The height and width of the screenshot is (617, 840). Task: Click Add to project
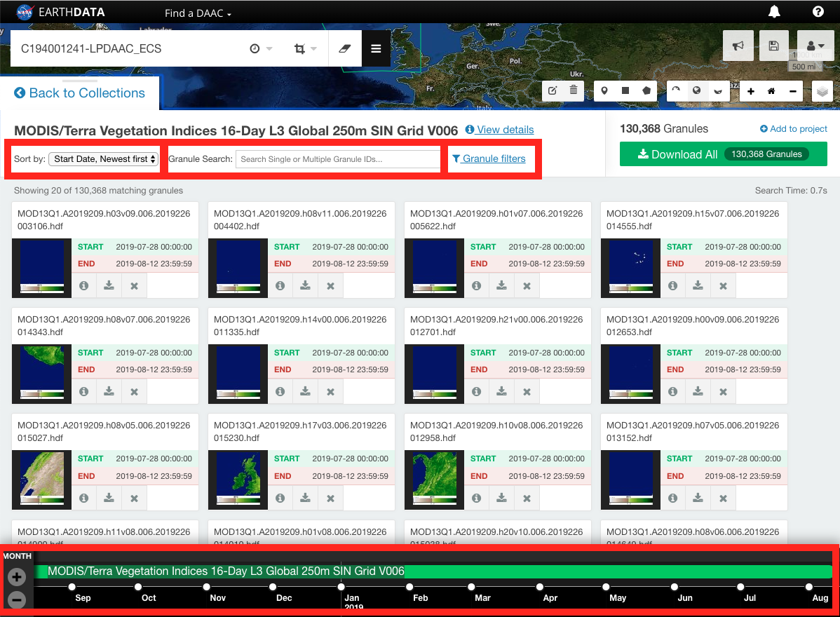[794, 128]
